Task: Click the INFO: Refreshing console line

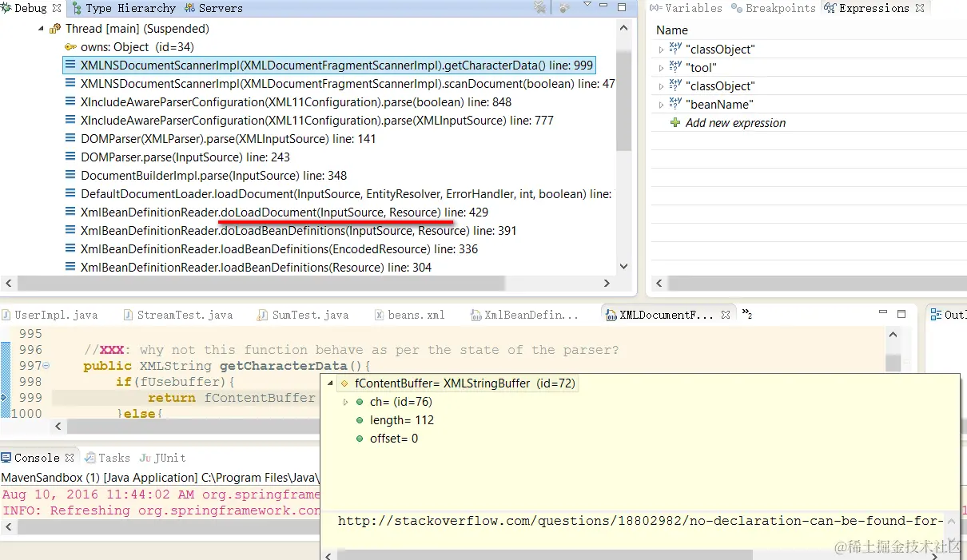Action: 161,510
